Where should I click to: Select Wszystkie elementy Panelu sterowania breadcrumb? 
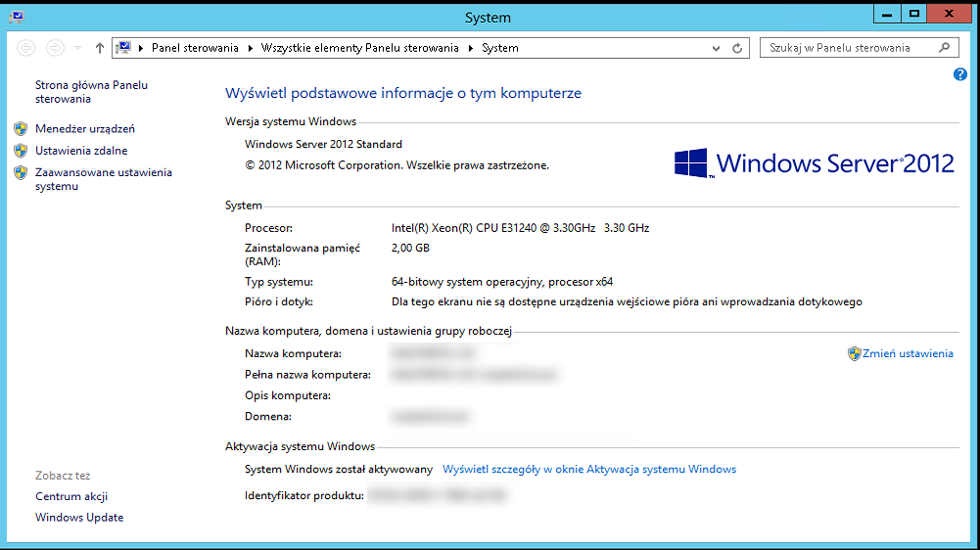click(360, 48)
